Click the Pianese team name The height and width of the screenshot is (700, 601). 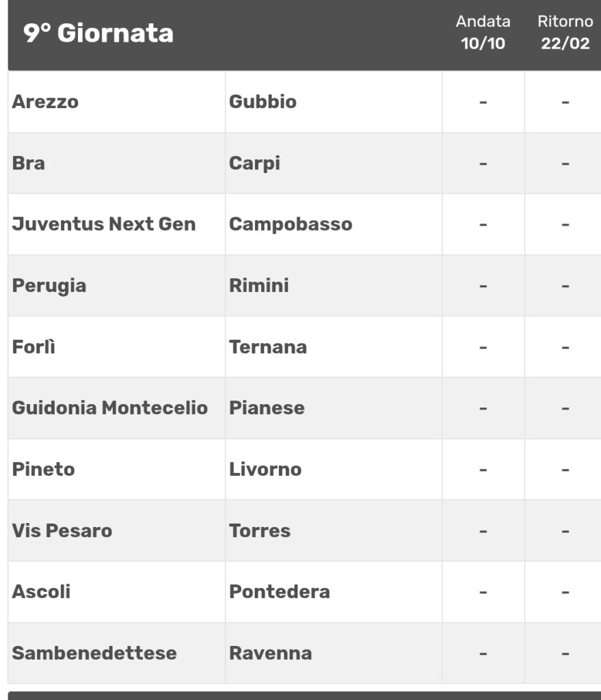pos(267,408)
